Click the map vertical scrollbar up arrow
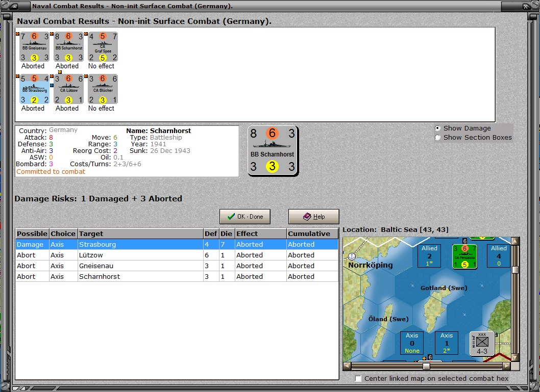 [x=515, y=241]
